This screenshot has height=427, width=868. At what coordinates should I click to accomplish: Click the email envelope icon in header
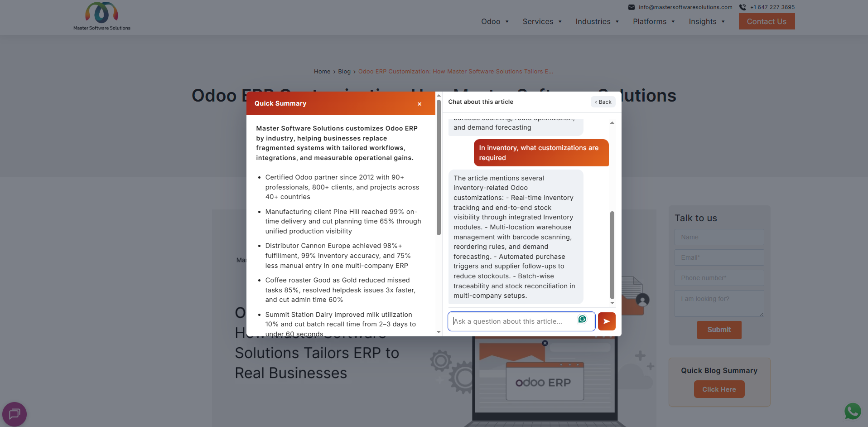[x=632, y=7]
